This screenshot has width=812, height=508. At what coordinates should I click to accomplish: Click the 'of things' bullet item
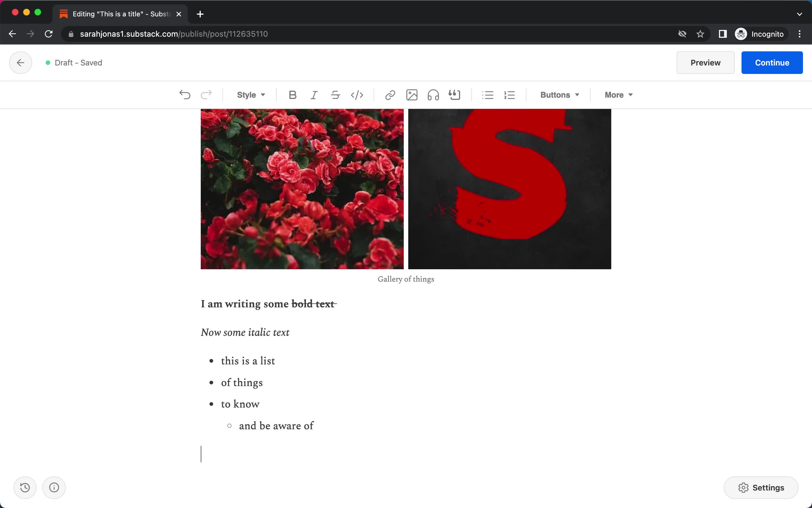pyautogui.click(x=242, y=382)
